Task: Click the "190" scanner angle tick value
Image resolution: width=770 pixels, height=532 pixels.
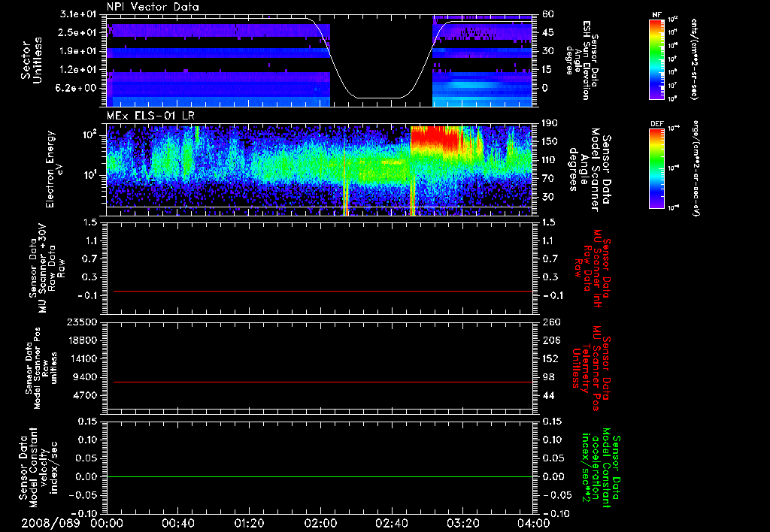Action: click(x=550, y=123)
